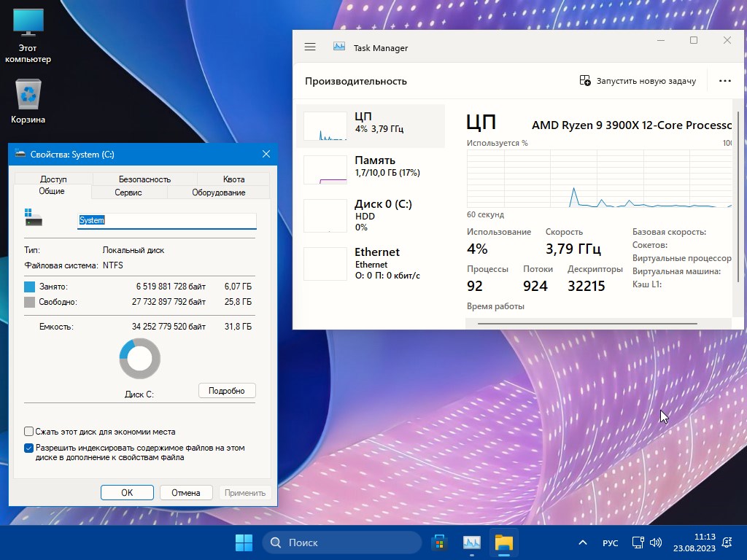Open Microsoft Store from the taskbar
This screenshot has width=747, height=560.
coord(438,542)
